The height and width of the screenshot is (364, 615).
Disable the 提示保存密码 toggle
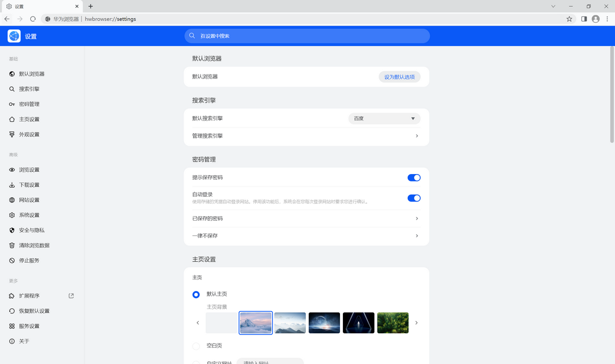click(414, 177)
